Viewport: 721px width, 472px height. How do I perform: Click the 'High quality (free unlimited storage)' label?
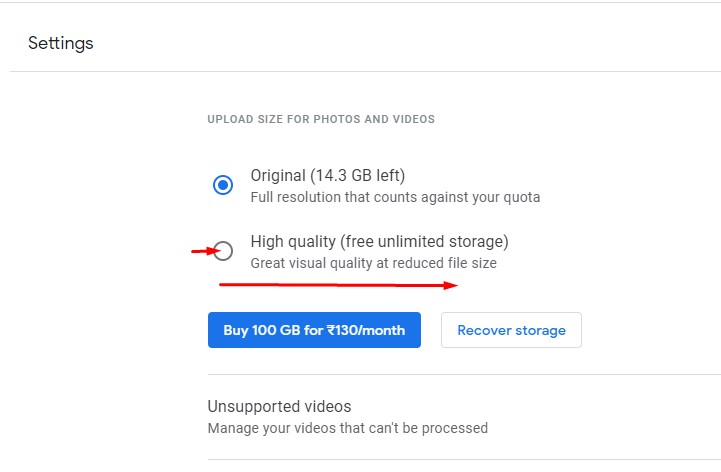point(379,242)
